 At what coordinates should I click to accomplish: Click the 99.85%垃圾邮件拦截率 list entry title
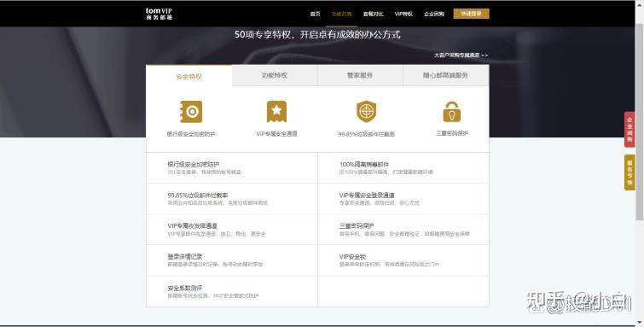[198, 195]
